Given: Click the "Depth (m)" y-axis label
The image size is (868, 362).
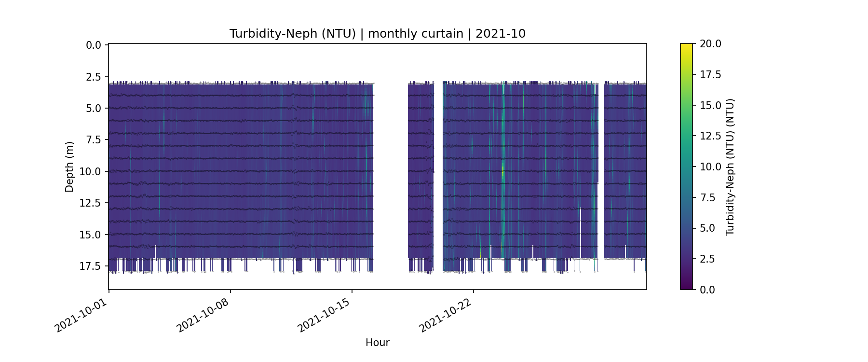Looking at the screenshot, I should (x=69, y=167).
